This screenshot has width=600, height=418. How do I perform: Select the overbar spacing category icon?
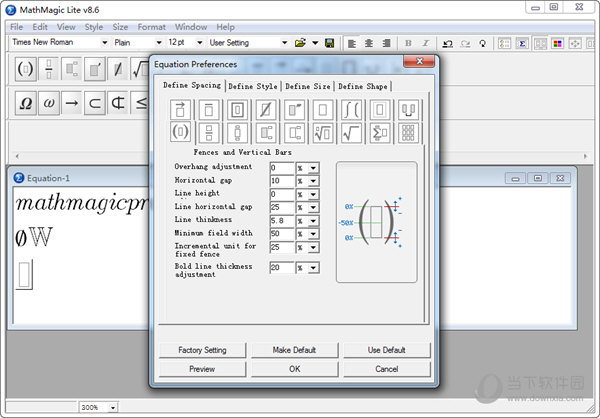pos(209,110)
